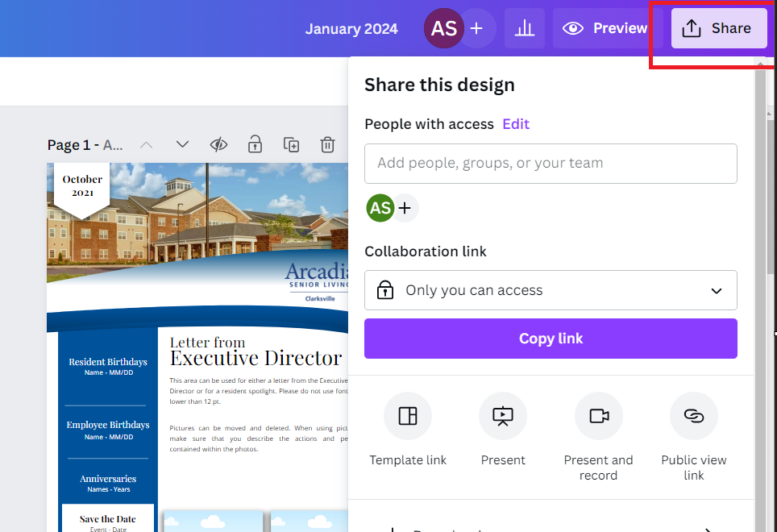Focus the Add people, groups, or your team field
Screen dimensions: 777x532
point(551,164)
